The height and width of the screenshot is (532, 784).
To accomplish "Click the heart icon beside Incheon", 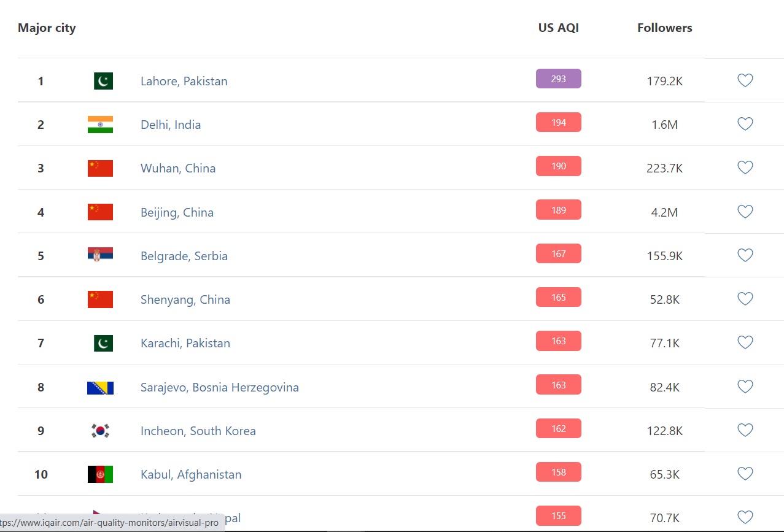I will [745, 430].
